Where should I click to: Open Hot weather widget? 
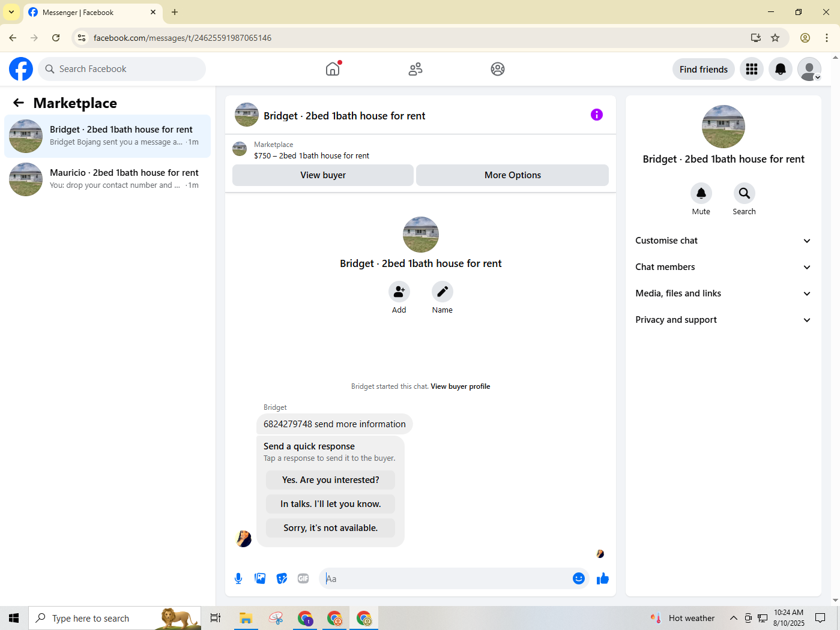(x=683, y=618)
